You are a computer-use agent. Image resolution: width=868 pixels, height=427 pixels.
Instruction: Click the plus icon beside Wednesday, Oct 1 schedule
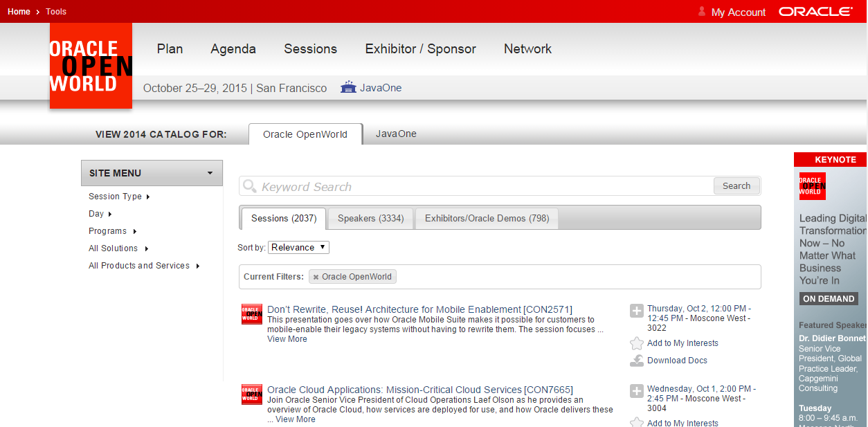pos(637,392)
